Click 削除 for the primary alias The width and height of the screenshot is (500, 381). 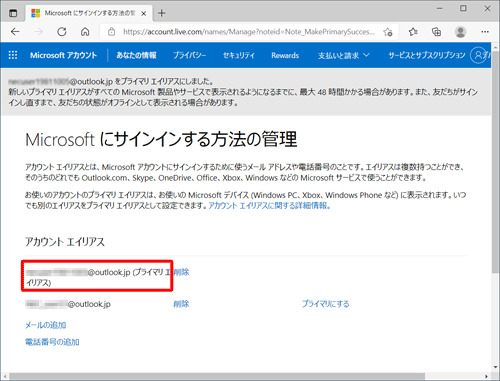pyautogui.click(x=181, y=272)
